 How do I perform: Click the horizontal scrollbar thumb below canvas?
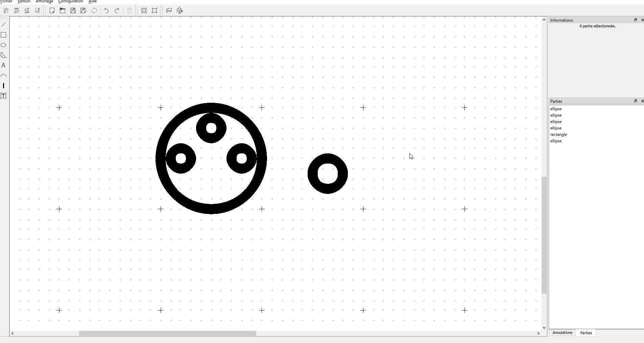167,334
